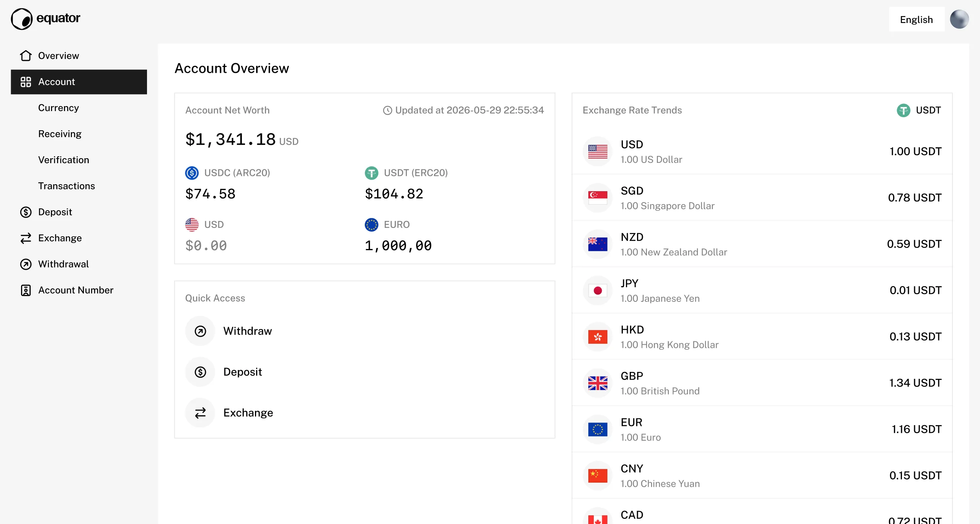Select the EURO balance 1,000,00
Image resolution: width=980 pixels, height=524 pixels.
398,246
